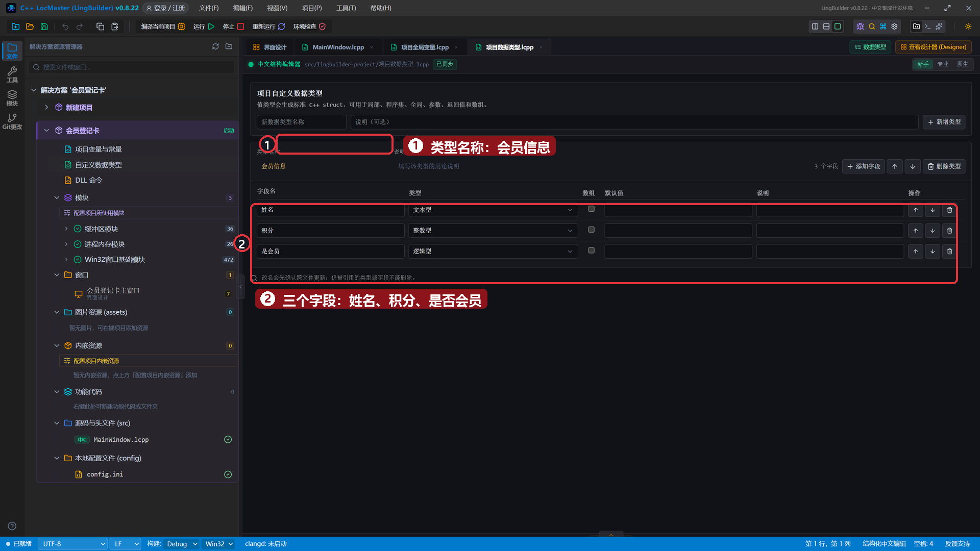Select the horizontal split layout icon
This screenshot has width=980, height=551.
point(826,27)
